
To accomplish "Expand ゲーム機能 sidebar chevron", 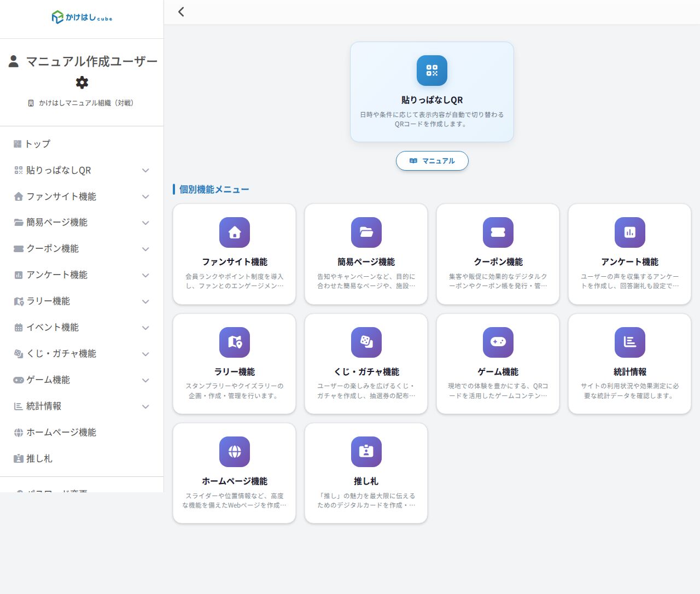I will [145, 380].
